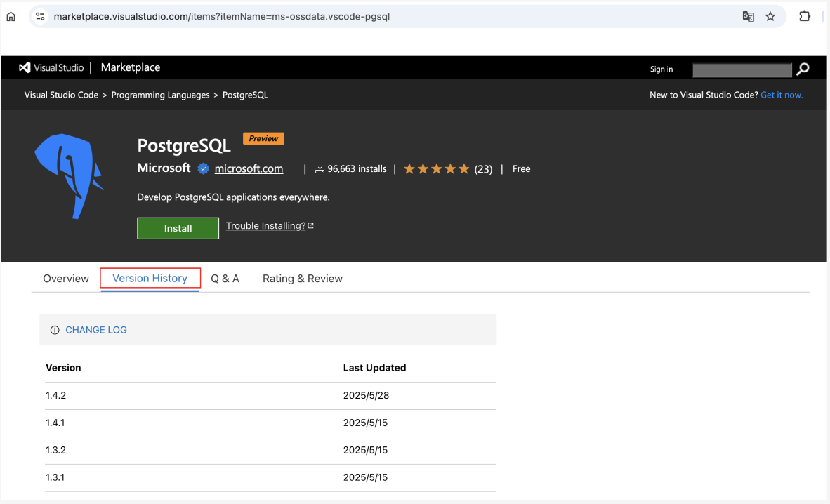Click the description 'Develop PostgreSQL applications everywhere.'
The height and width of the screenshot is (504, 830).
pos(233,197)
